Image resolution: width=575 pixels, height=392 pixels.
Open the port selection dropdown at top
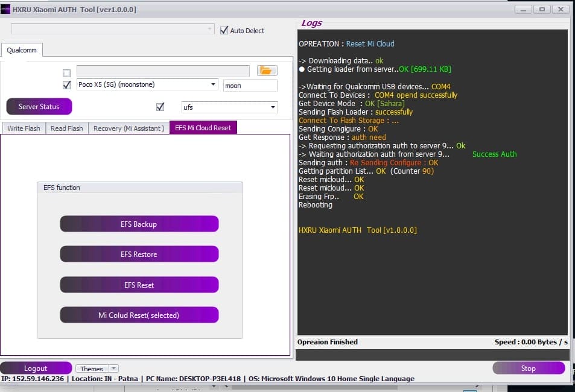210,29
